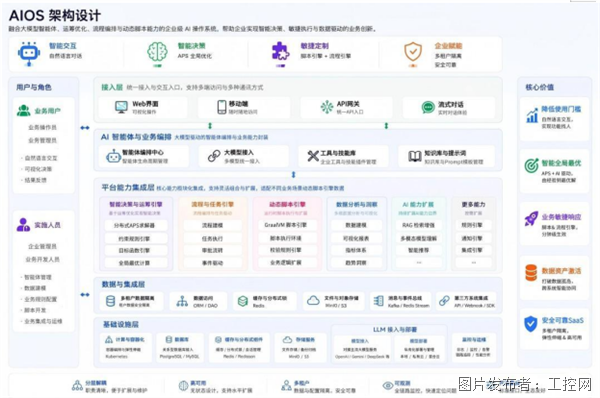This screenshot has height=398, width=600.
Task: Click the green 流式对话 chat bubble icon
Action: [x=428, y=108]
